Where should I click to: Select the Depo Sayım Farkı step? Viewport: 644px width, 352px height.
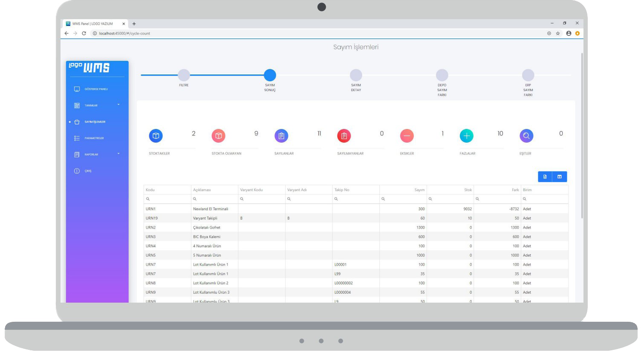point(442,75)
